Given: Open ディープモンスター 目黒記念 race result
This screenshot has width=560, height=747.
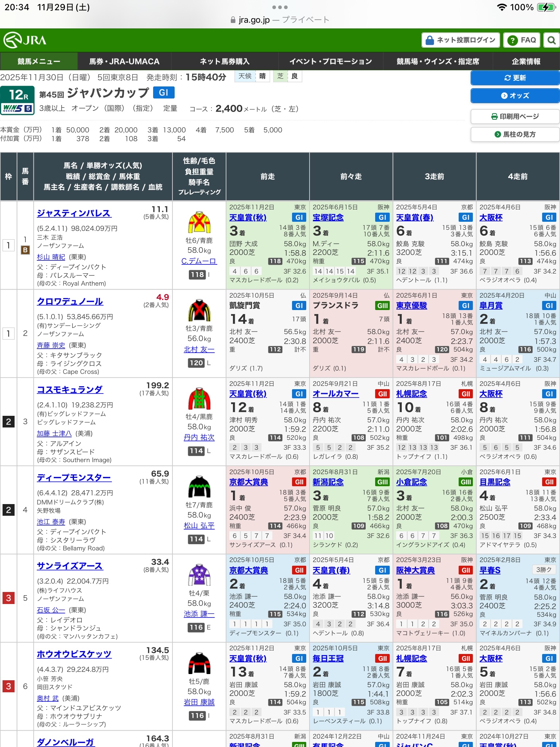Looking at the screenshot, I should click(x=495, y=482).
